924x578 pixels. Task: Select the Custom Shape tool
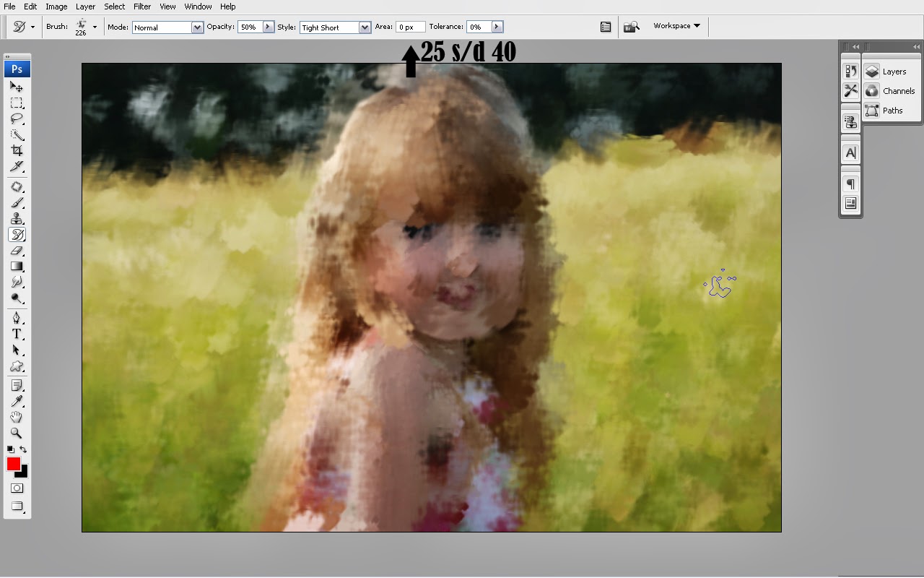tap(17, 366)
